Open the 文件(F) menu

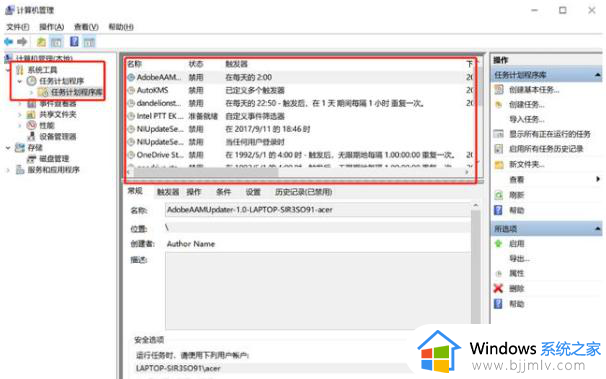pos(17,27)
